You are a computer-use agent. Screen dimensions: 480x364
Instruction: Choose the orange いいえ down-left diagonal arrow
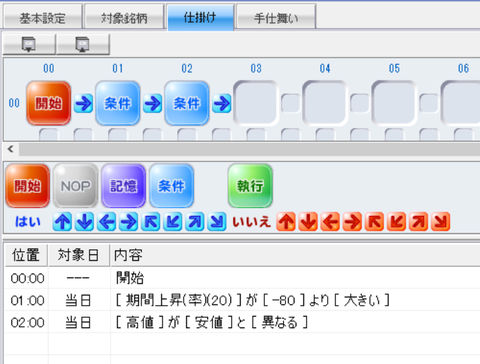[396, 222]
